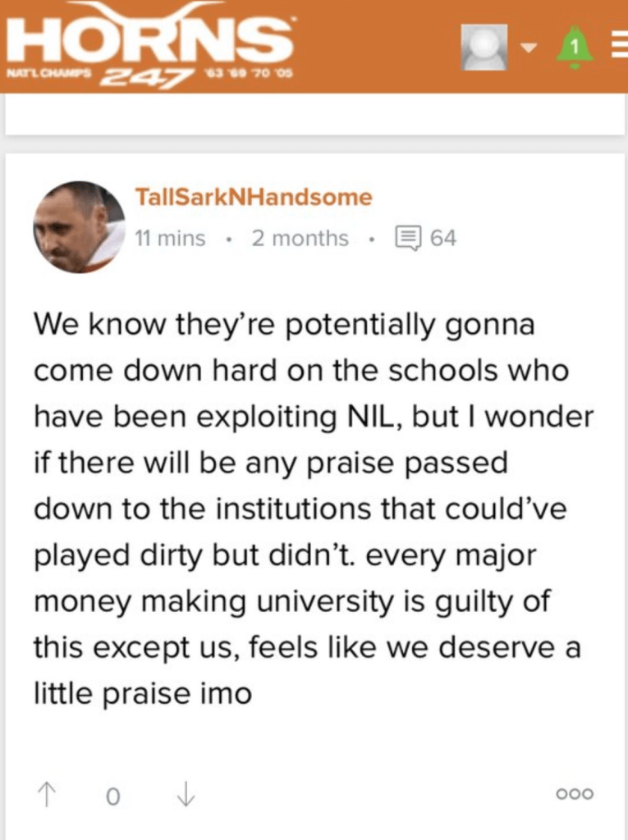View TallSarkNHandsome's round profile picture
Image resolution: width=628 pixels, height=840 pixels.
[x=79, y=227]
